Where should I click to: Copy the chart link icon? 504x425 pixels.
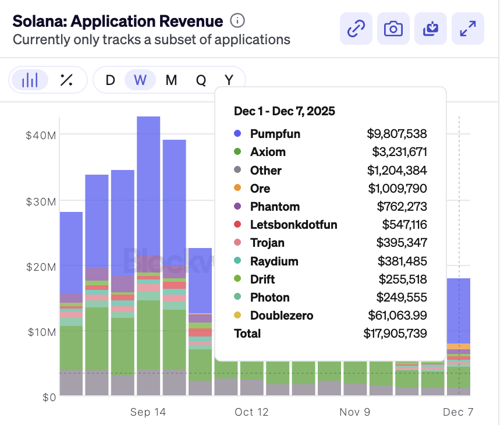coord(356,29)
